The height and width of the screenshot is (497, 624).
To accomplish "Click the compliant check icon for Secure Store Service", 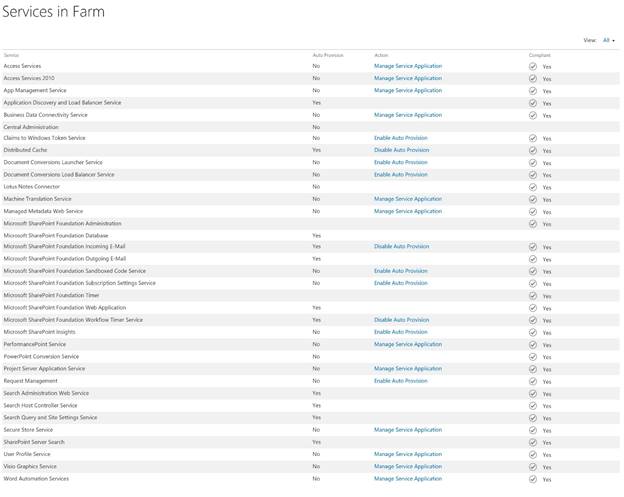I will 533,430.
